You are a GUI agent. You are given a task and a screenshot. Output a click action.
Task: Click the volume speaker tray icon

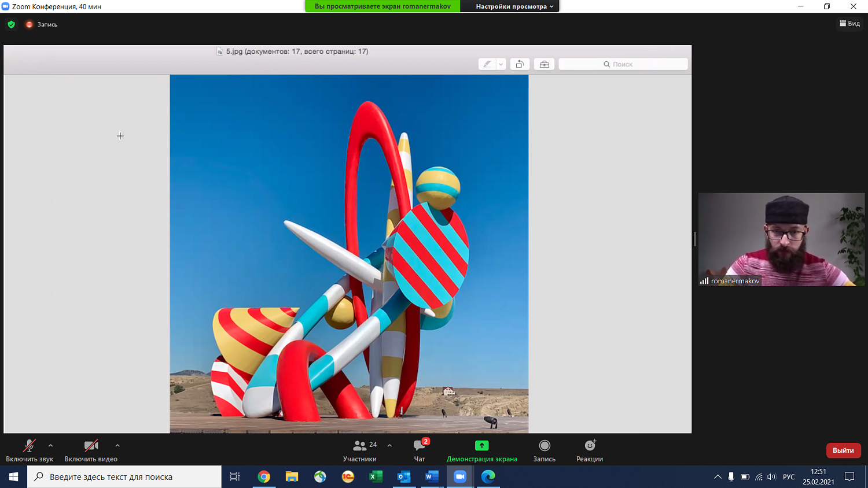(x=771, y=476)
